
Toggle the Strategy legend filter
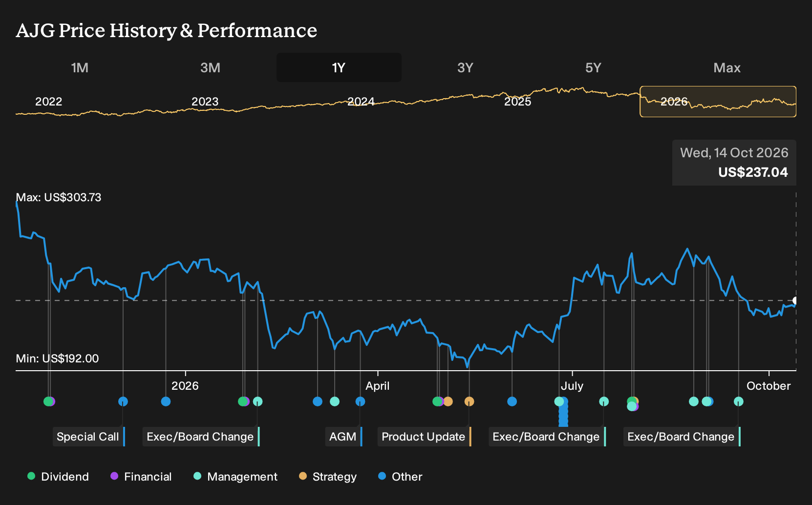(328, 477)
